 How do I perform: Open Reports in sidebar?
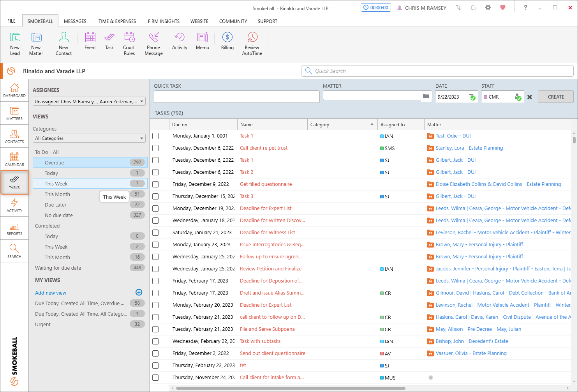click(14, 228)
